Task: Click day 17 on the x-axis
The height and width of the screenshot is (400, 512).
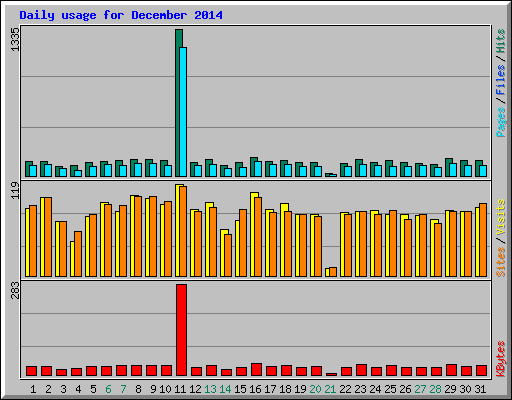Action: [270, 389]
